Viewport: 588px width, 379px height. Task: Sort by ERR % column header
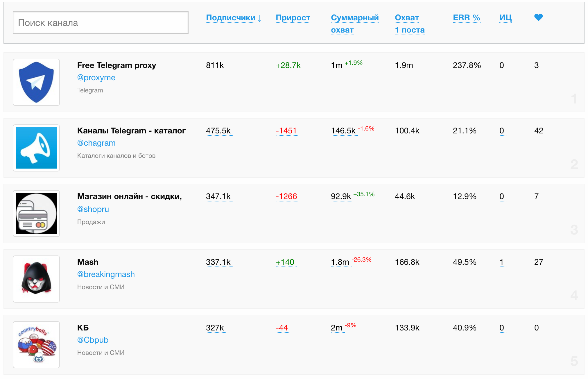pyautogui.click(x=466, y=18)
